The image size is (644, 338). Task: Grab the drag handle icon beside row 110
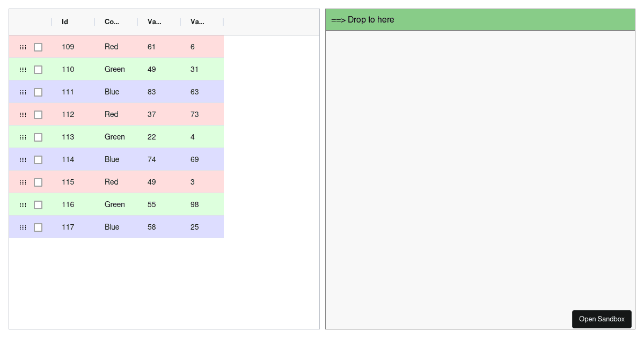pyautogui.click(x=23, y=69)
